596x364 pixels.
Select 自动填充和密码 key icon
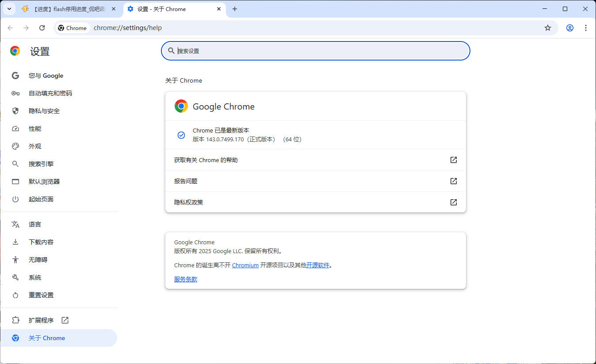point(15,93)
